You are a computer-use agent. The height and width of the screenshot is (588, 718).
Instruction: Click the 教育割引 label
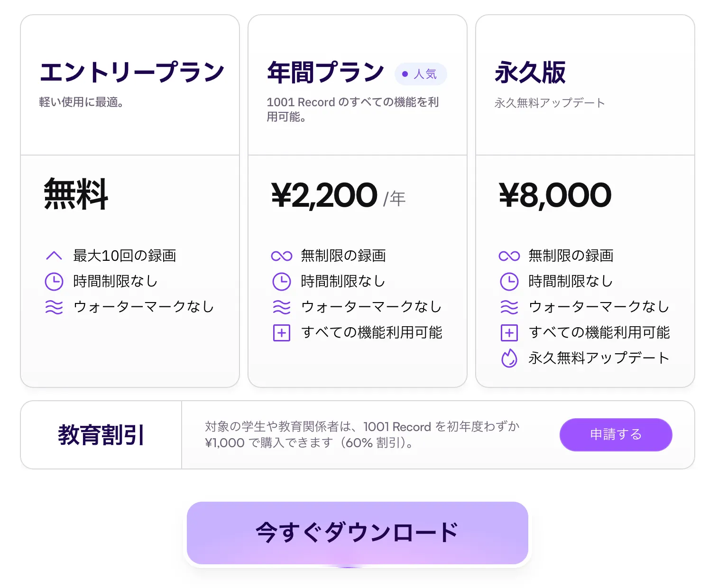(101, 435)
